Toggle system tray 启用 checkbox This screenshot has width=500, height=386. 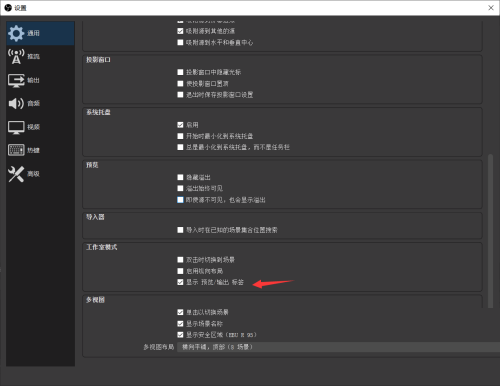[180, 125]
